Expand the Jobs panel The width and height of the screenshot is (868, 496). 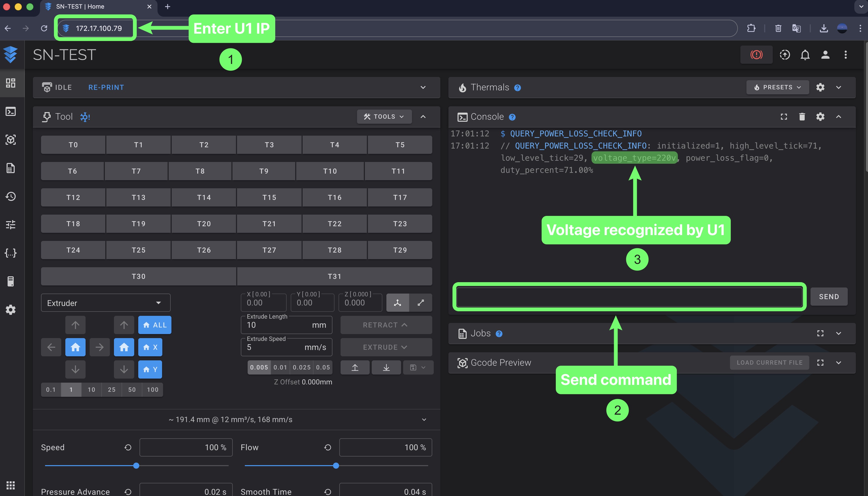(x=838, y=333)
